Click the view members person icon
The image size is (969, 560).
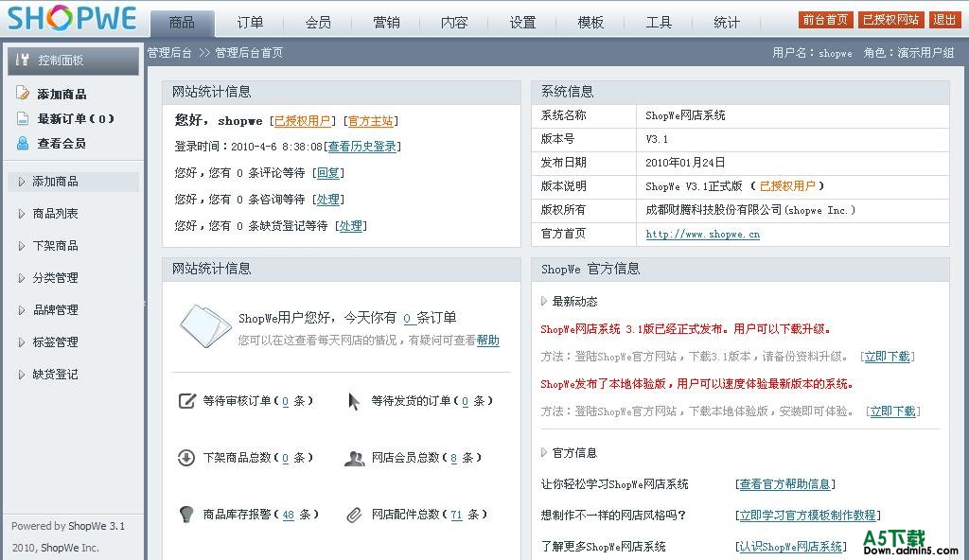(23, 143)
